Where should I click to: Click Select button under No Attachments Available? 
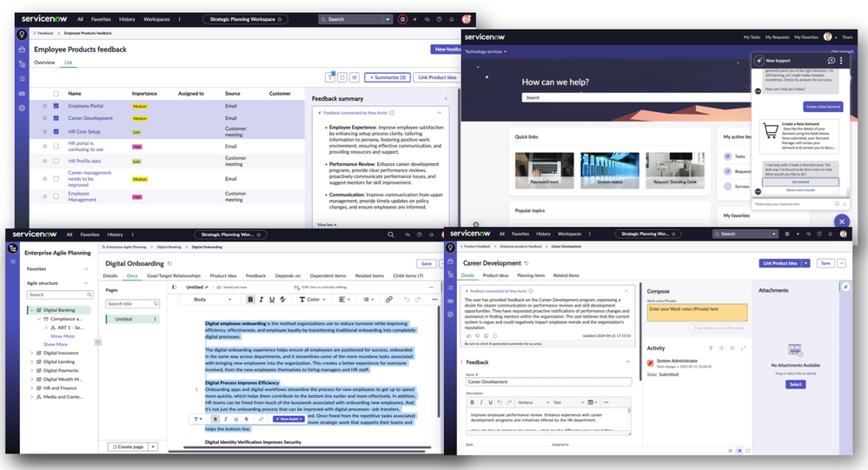coord(796,384)
